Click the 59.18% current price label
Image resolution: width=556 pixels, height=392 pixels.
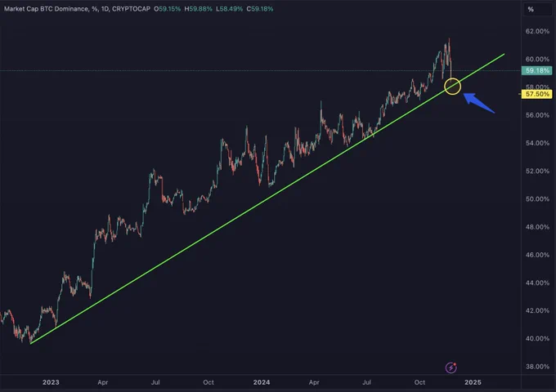(536, 70)
